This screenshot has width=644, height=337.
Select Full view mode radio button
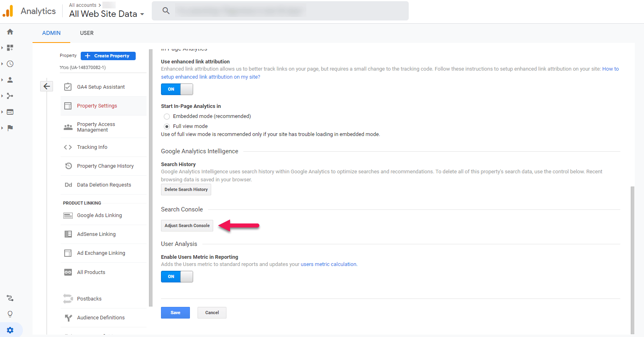(x=167, y=126)
